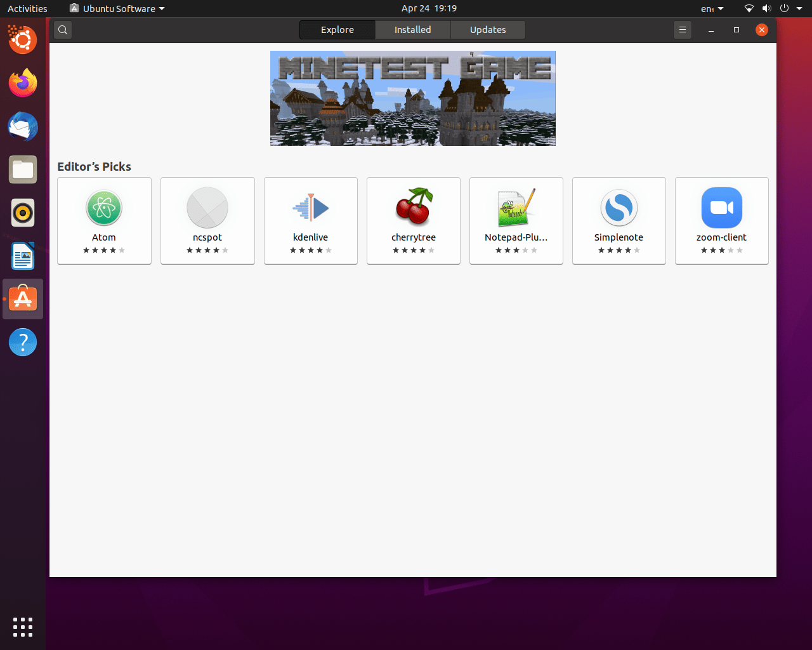Minimize the Ubuntu Software window
Viewport: 812px width, 650px height.
[x=711, y=30]
